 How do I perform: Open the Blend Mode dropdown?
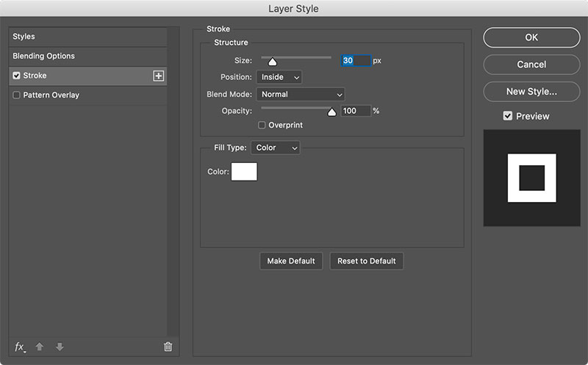[300, 94]
